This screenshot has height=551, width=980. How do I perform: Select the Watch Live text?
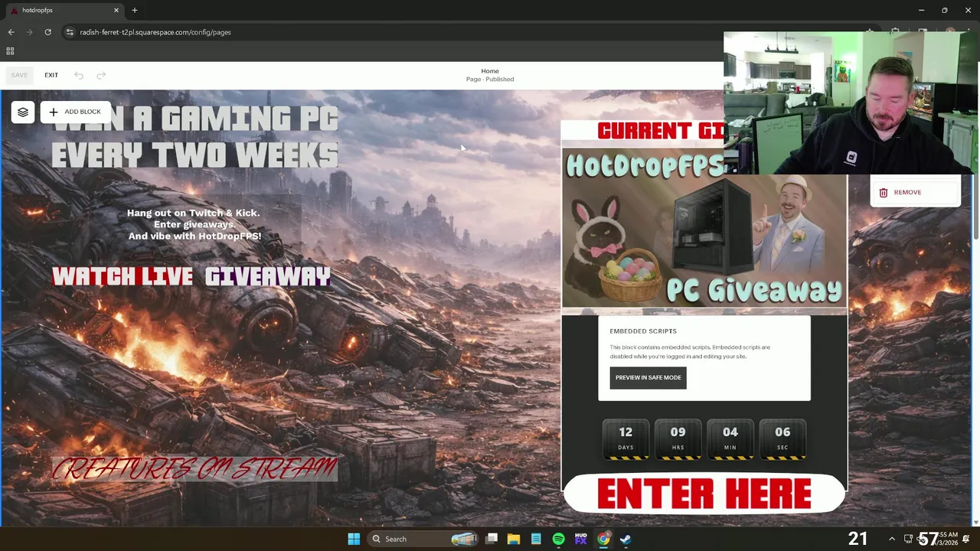click(122, 276)
